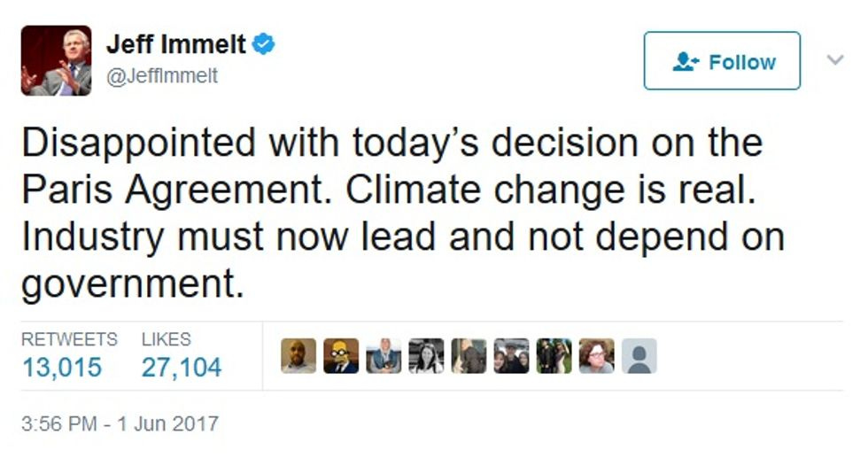Viewport: 868px width, 458px height.
Task: View the 27,104 likes list
Action: pyautogui.click(x=182, y=366)
